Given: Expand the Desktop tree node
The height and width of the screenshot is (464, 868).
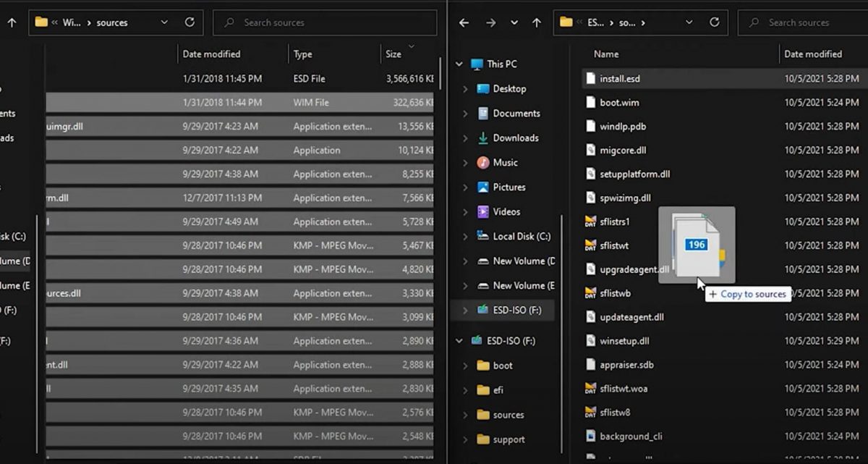Looking at the screenshot, I should (465, 89).
